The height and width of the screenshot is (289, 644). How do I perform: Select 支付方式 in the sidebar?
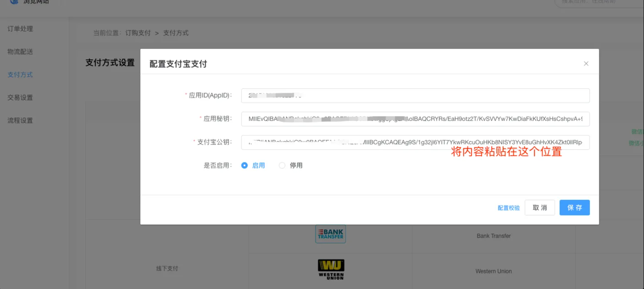pos(20,75)
